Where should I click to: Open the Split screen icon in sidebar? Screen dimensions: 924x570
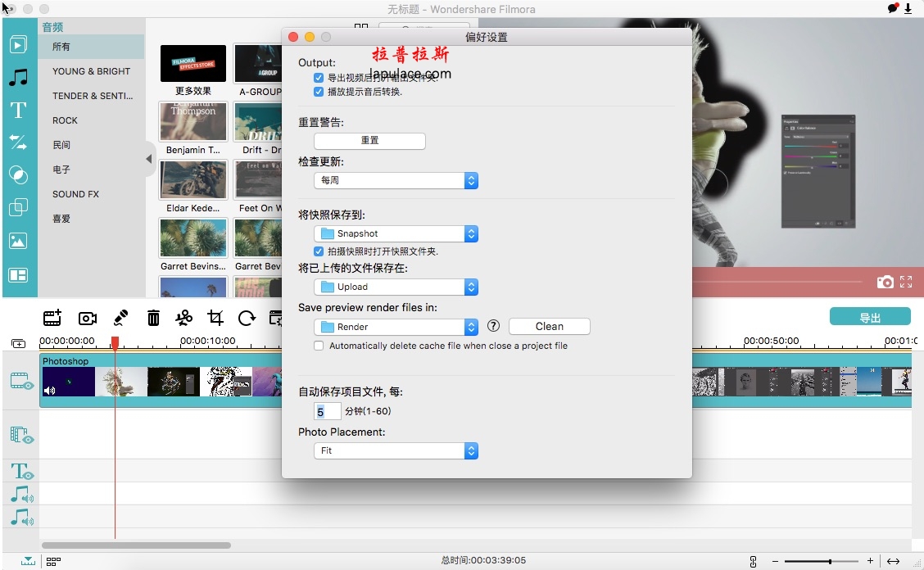point(18,274)
